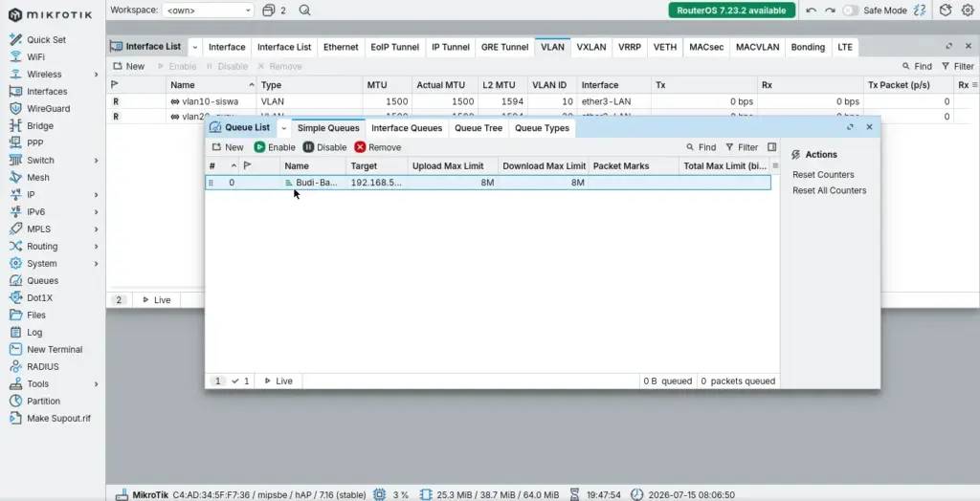Screen dimensions: 980x501
Task: Open the Queue List window dropdown arrow
Action: (x=283, y=127)
